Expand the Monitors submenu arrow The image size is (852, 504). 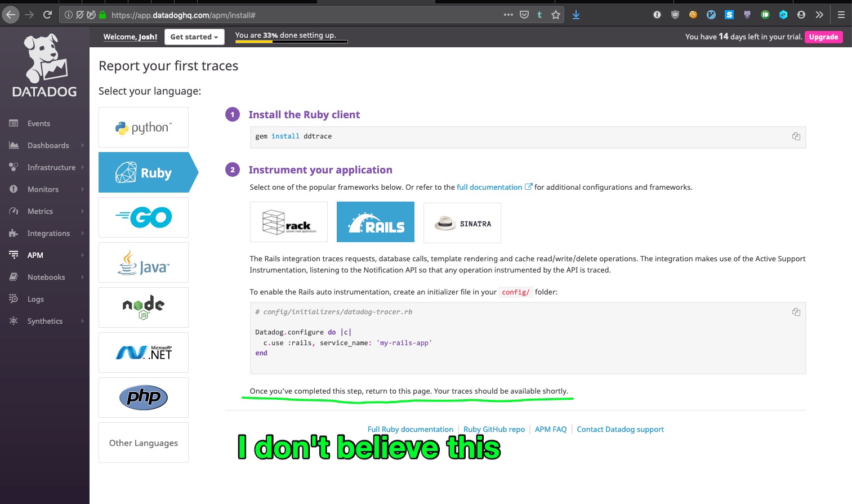(x=82, y=189)
